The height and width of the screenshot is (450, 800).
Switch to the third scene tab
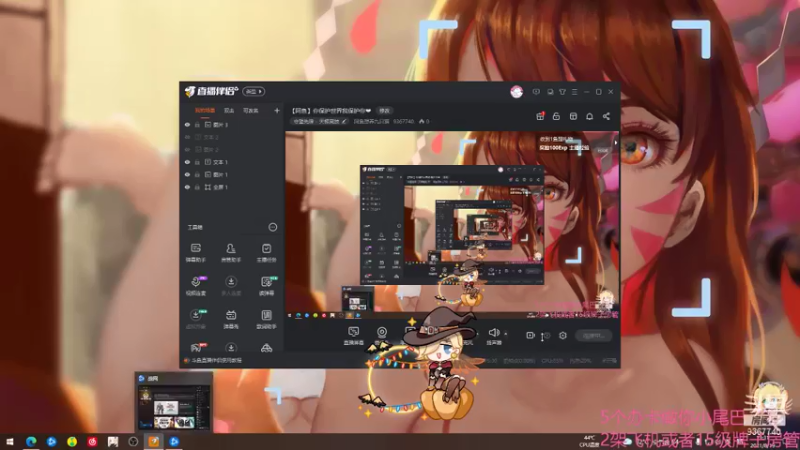pyautogui.click(x=251, y=111)
